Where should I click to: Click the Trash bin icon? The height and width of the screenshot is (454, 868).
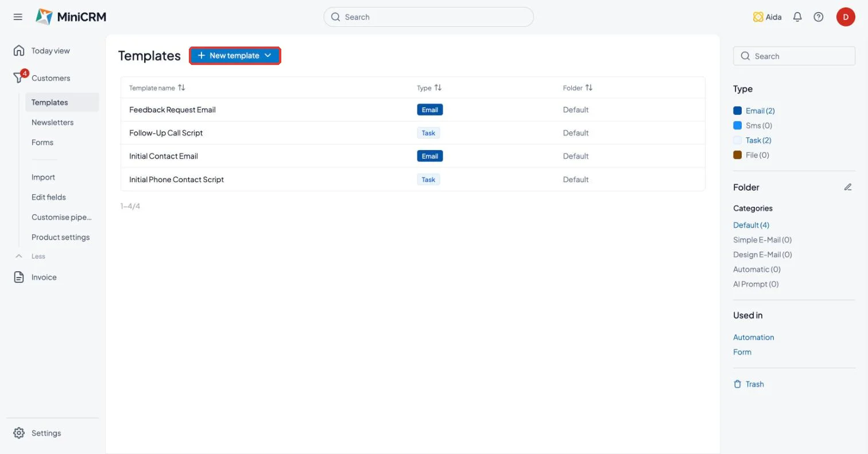tap(738, 384)
